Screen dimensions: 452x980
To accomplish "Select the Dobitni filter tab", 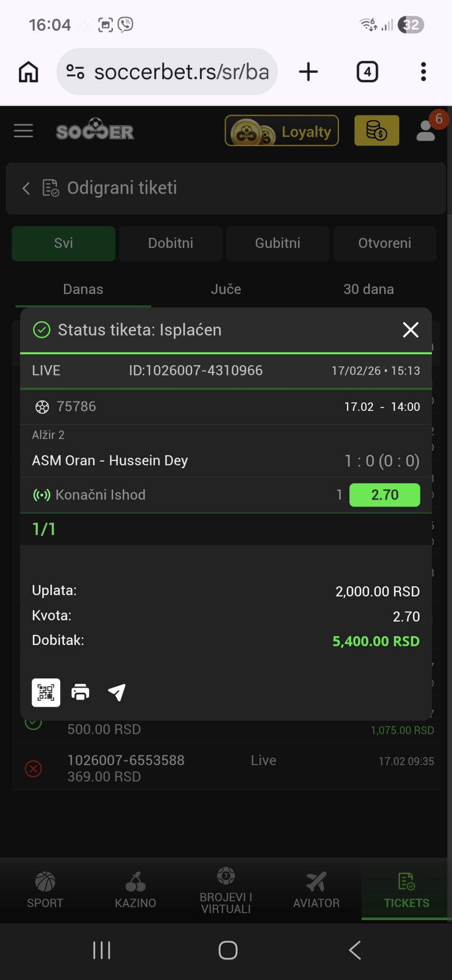I will (x=170, y=243).
